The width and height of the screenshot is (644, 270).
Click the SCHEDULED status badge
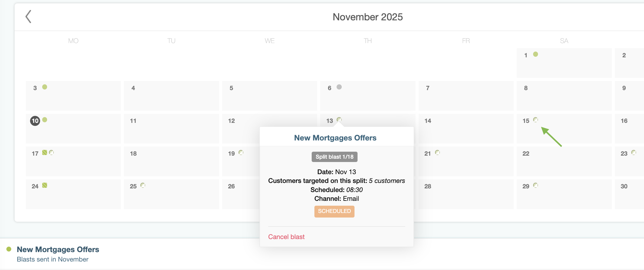(334, 211)
